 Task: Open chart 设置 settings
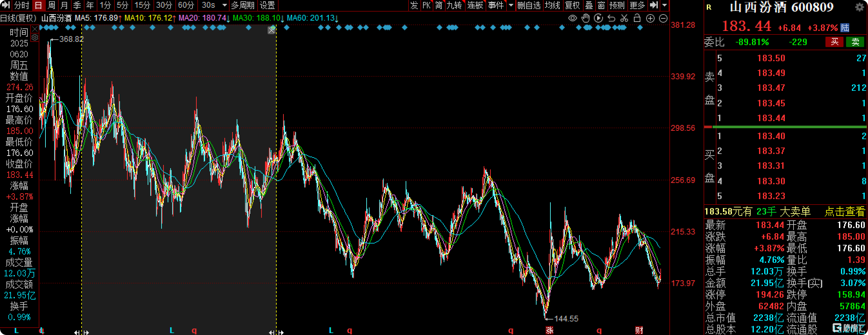click(x=267, y=5)
